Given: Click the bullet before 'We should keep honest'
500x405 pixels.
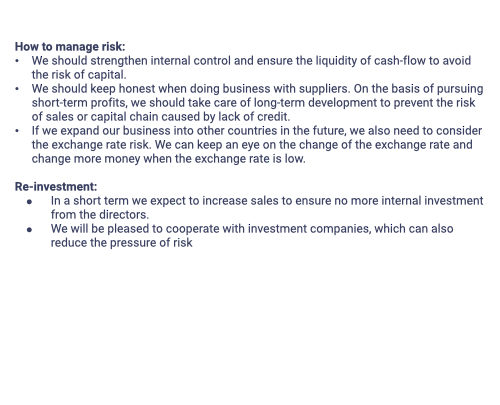Looking at the screenshot, I should click(x=17, y=89).
